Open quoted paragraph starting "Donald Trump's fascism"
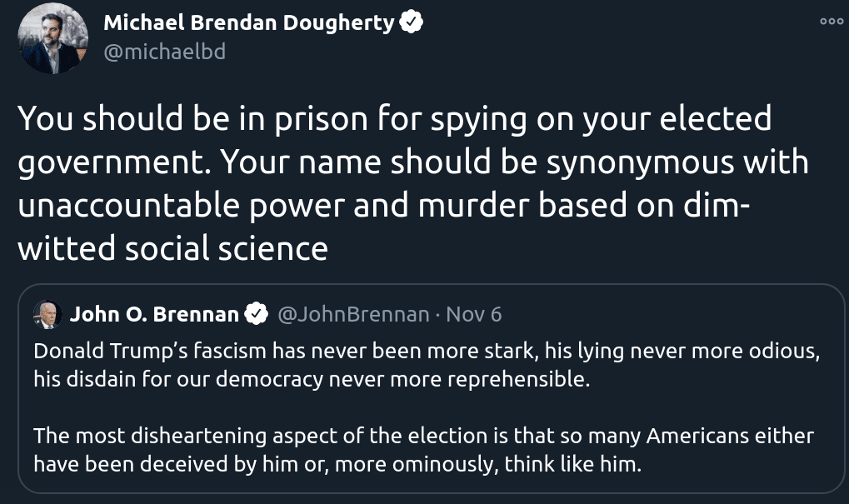This screenshot has height=504, width=849. point(427,366)
